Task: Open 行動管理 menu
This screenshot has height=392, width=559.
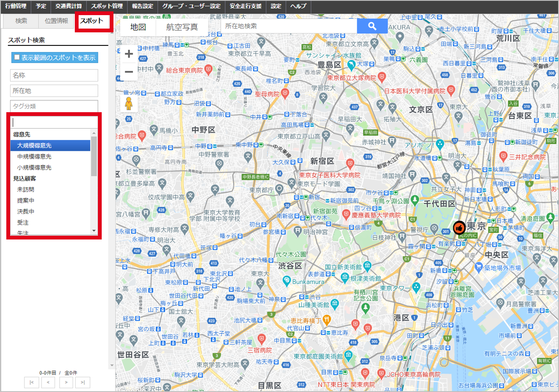Action: (16, 6)
